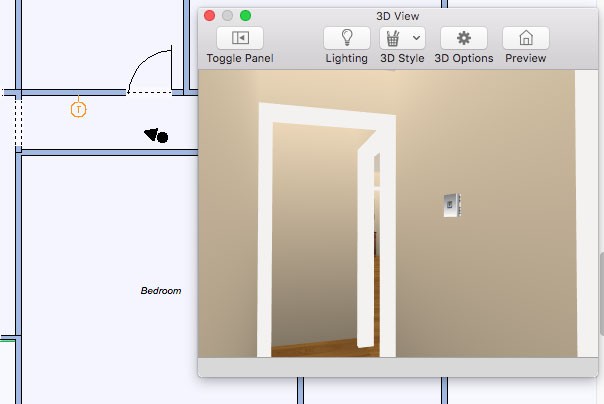Open the Lighting settings bulb icon
This screenshot has width=604, height=404.
[x=347, y=38]
